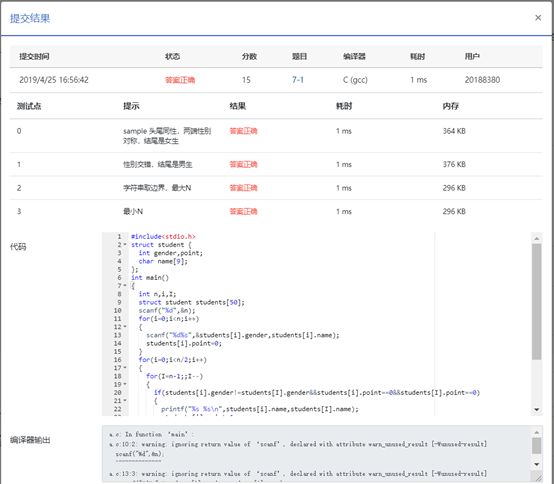Click the 编译器输出 section label

[x=30, y=440]
